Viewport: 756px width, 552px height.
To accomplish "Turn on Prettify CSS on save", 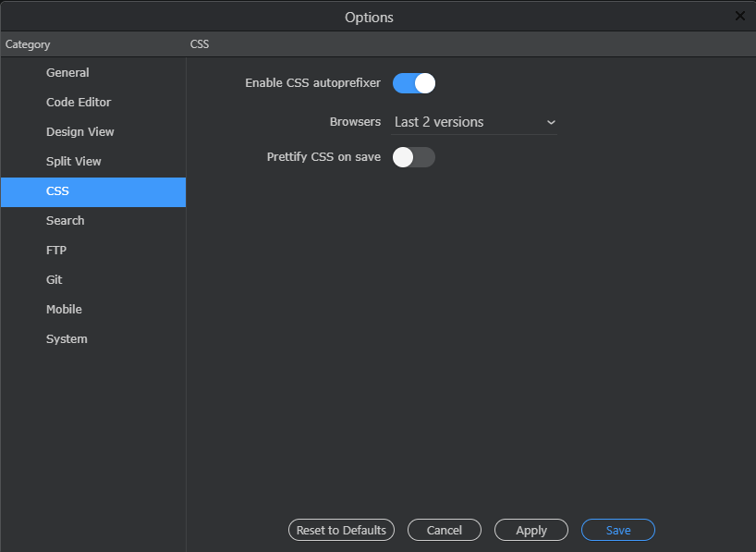I will (x=414, y=157).
